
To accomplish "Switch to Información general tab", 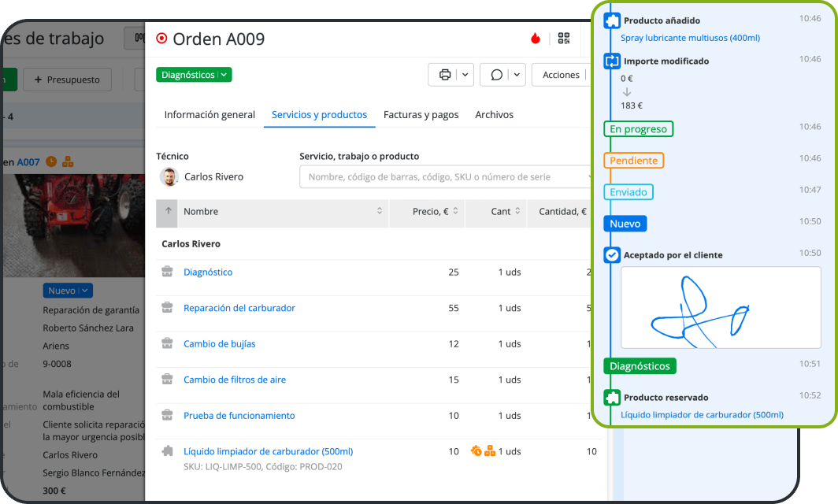I will point(209,114).
